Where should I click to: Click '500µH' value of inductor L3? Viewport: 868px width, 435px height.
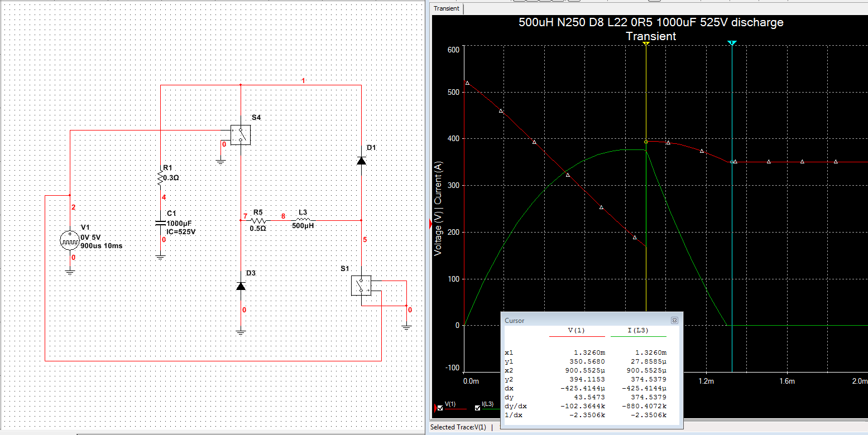302,226
